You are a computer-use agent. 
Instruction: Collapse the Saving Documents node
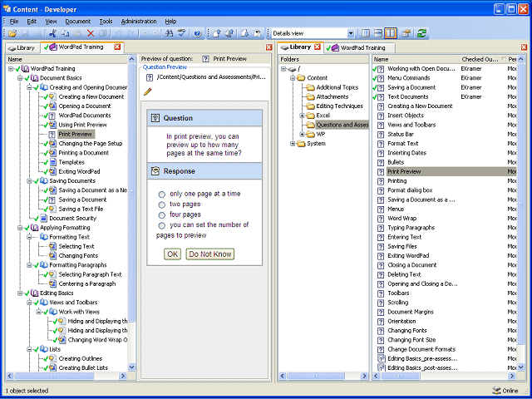[30, 181]
